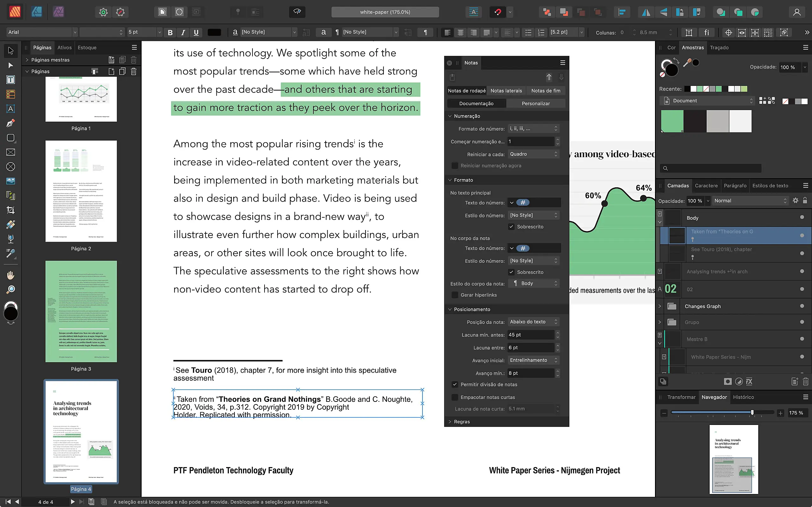Click italic formatting button in toolbar
This screenshot has width=812, height=507.
184,32
